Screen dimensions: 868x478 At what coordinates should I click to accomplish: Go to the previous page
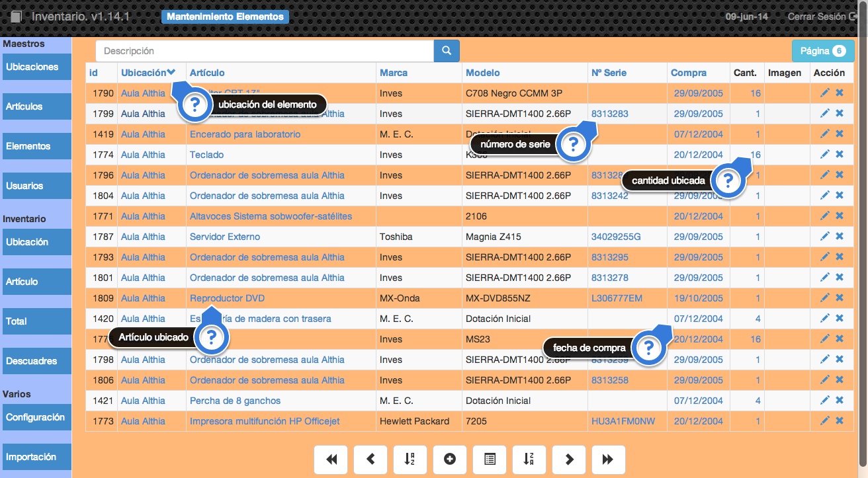click(x=370, y=459)
